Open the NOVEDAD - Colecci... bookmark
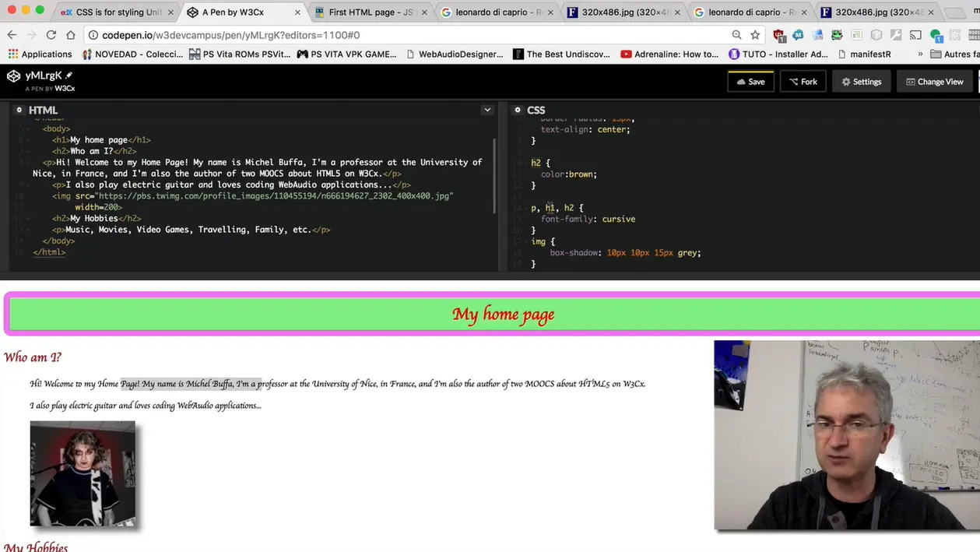The width and height of the screenshot is (980, 552). coord(133,54)
